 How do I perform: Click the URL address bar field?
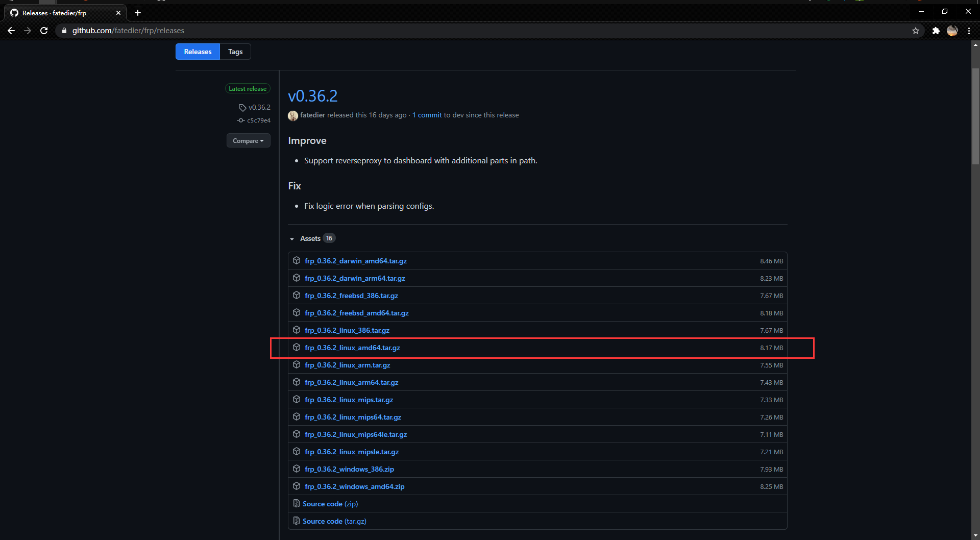(x=459, y=31)
